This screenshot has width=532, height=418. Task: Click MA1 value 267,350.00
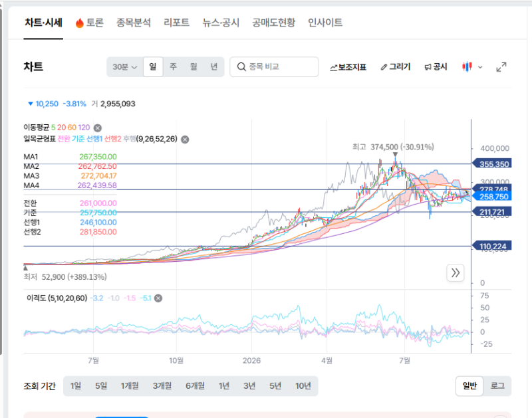(x=98, y=157)
